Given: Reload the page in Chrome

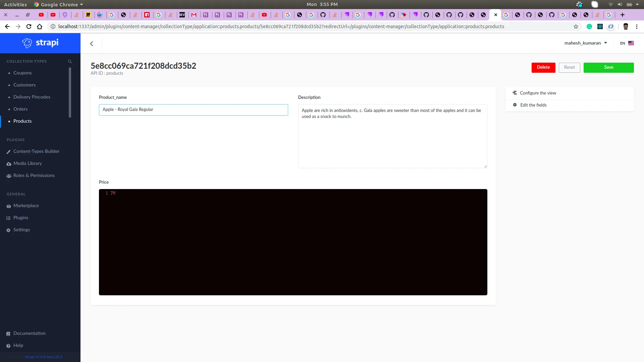Looking at the screenshot, I should click(29, 26).
